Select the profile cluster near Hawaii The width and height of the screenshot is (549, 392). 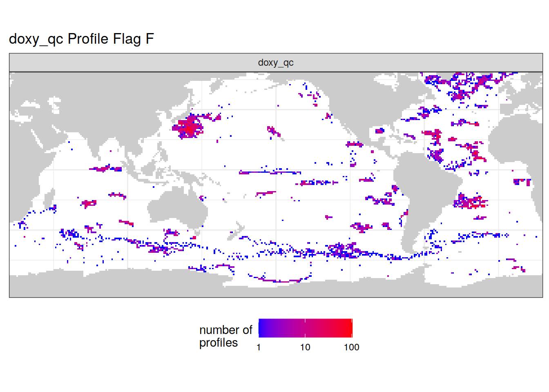coord(274,132)
